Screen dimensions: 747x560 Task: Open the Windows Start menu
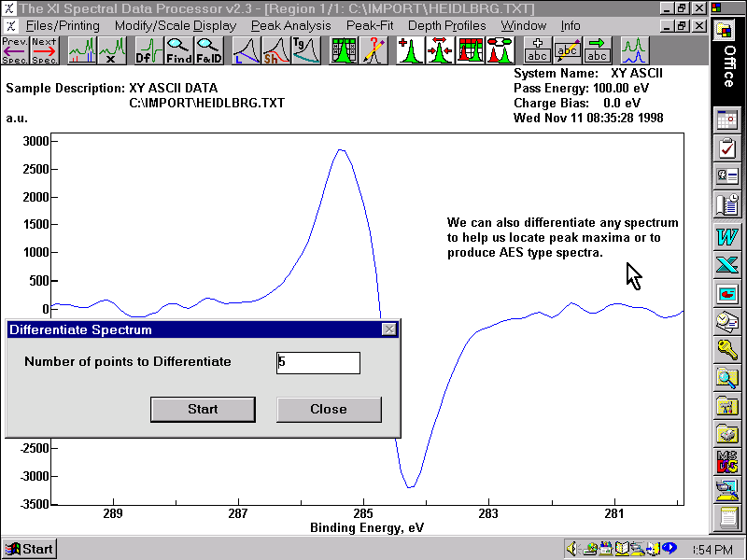coord(29,549)
